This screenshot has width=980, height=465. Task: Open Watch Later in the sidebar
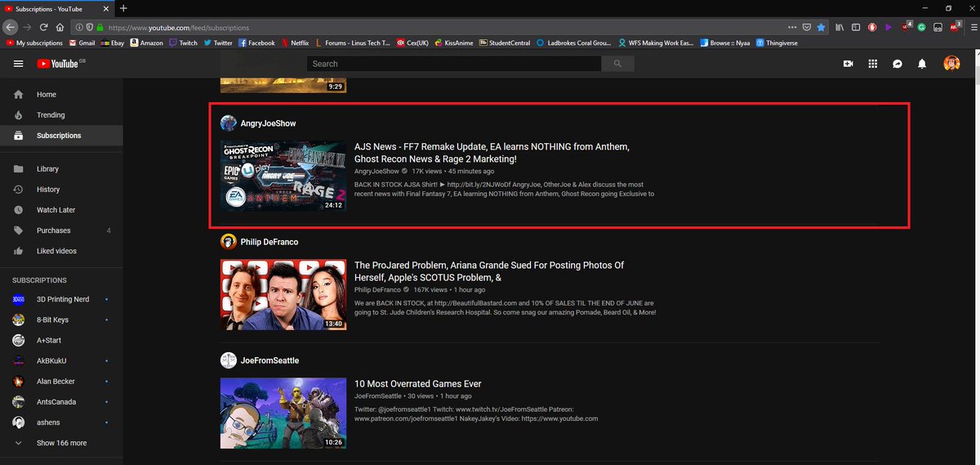[x=61, y=210]
